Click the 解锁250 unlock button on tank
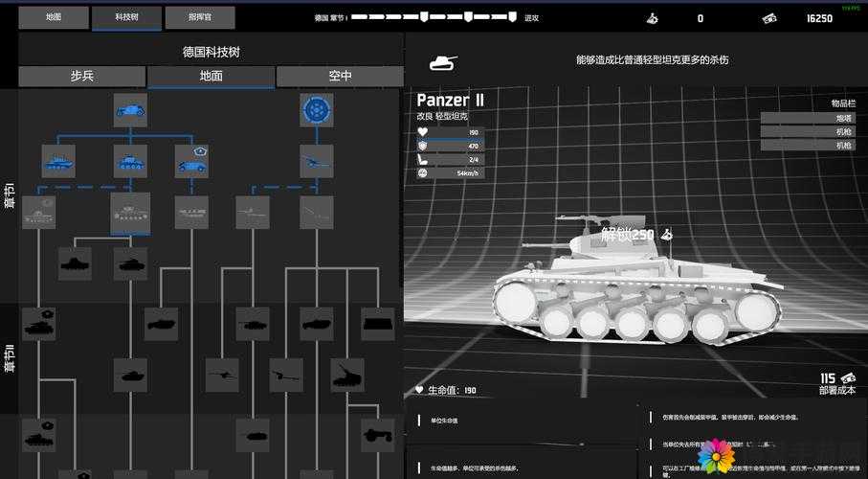 point(636,235)
